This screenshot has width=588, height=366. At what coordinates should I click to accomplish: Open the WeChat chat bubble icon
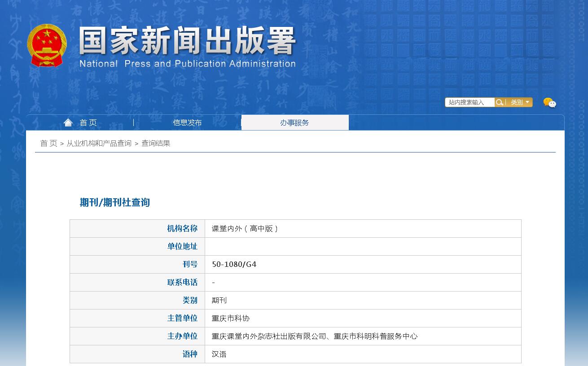(549, 103)
